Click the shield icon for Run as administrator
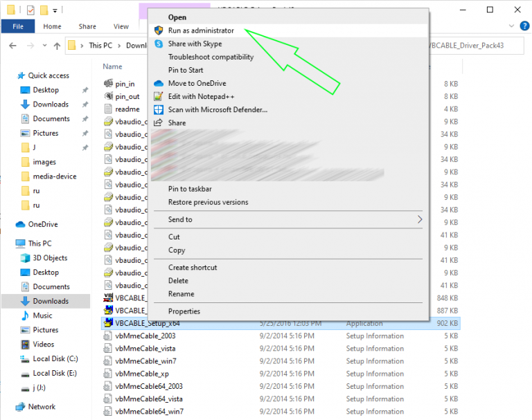 click(x=158, y=30)
